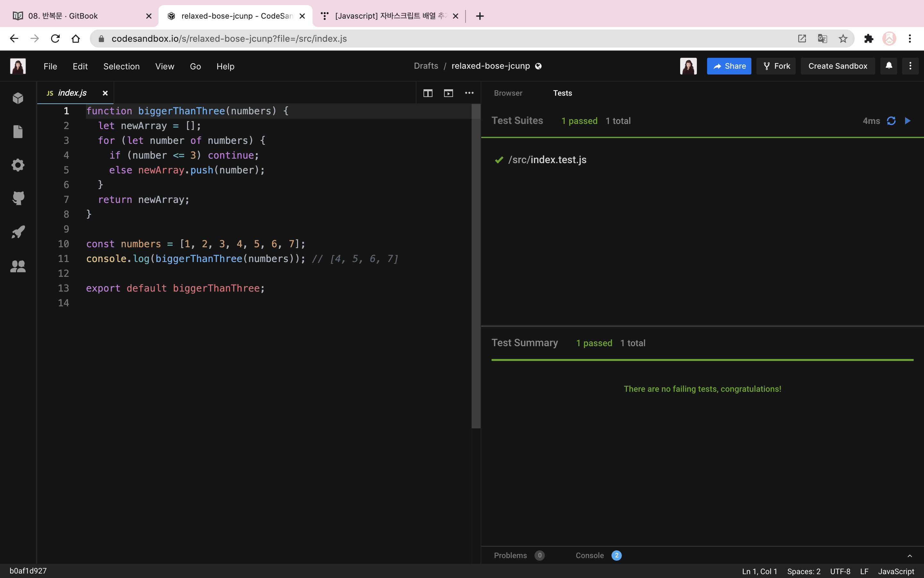Open the /src/index.test.js test file result
The width and height of the screenshot is (924, 578).
point(547,160)
